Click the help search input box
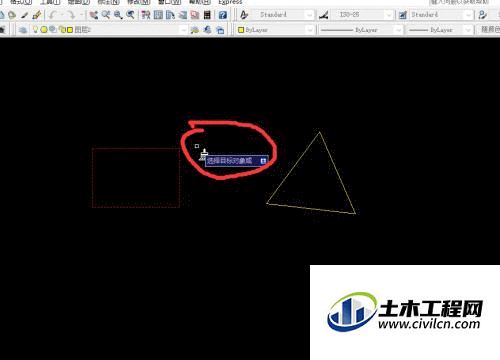Image resolution: width=500 pixels, height=360 pixels. (460, 2)
